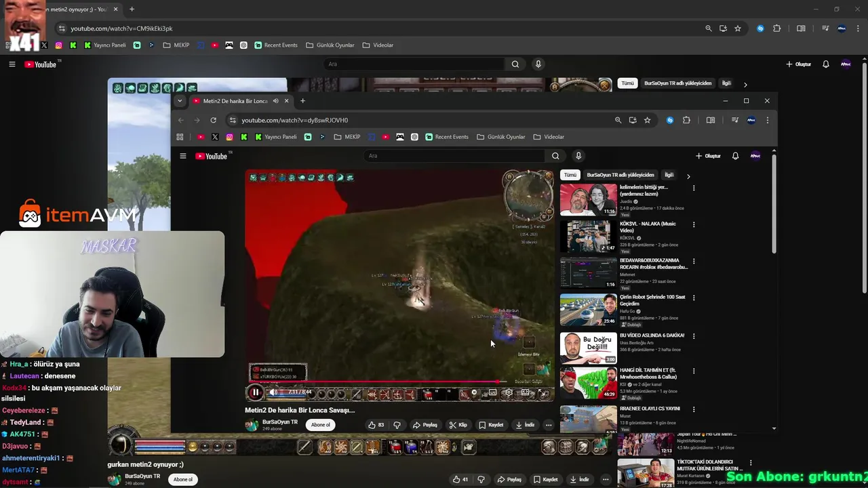
Task: Mute the video using the player volume icon
Action: [x=273, y=392]
